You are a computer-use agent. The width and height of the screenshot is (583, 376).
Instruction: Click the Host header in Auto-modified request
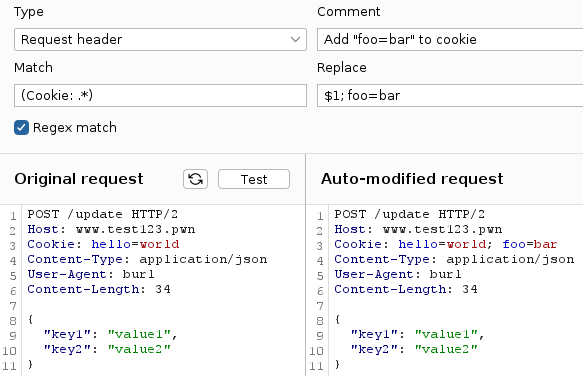tap(418, 229)
